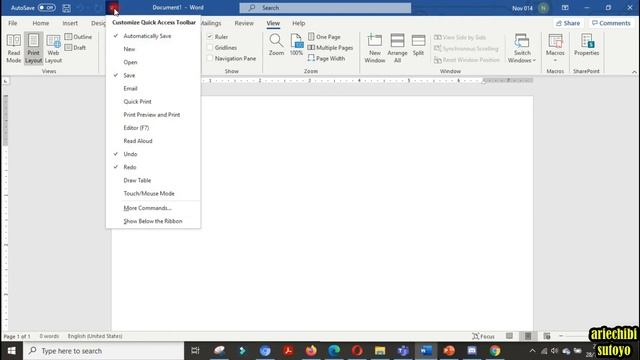
Task: Open Ribbon Display Options icon
Action: [x=565, y=8]
